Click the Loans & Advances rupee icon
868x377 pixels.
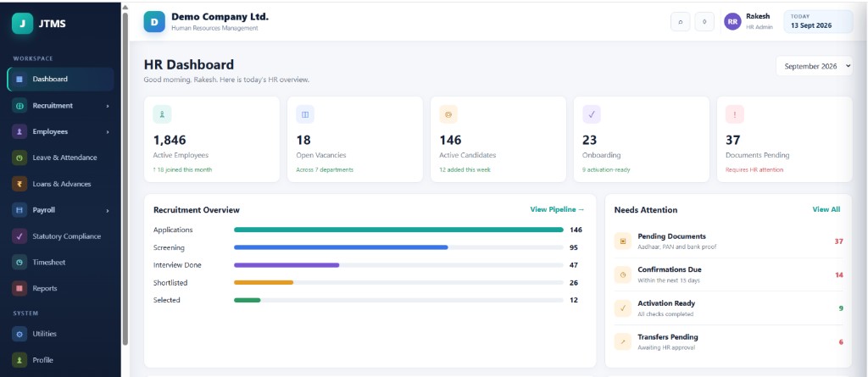pyautogui.click(x=19, y=185)
